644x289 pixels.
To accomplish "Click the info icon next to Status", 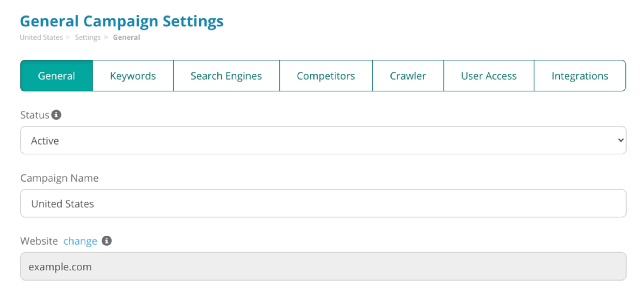I will point(56,115).
